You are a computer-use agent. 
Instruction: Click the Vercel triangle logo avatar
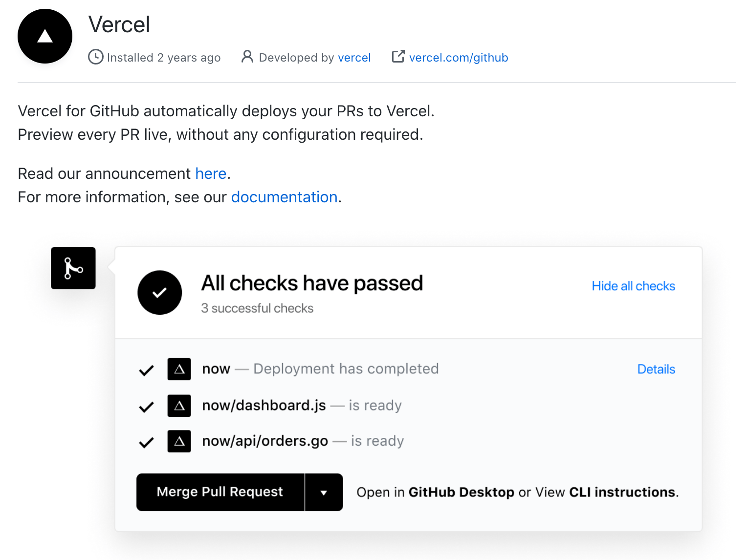tap(45, 36)
